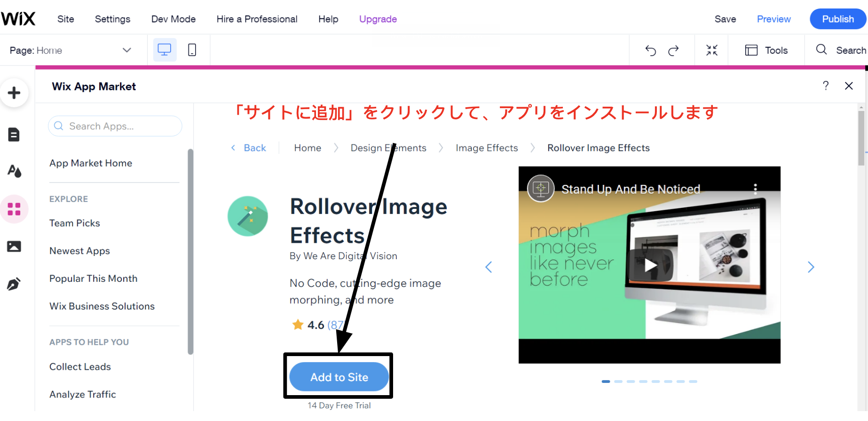Image resolution: width=868 pixels, height=421 pixels.
Task: Click the Redo arrow
Action: pos(673,50)
